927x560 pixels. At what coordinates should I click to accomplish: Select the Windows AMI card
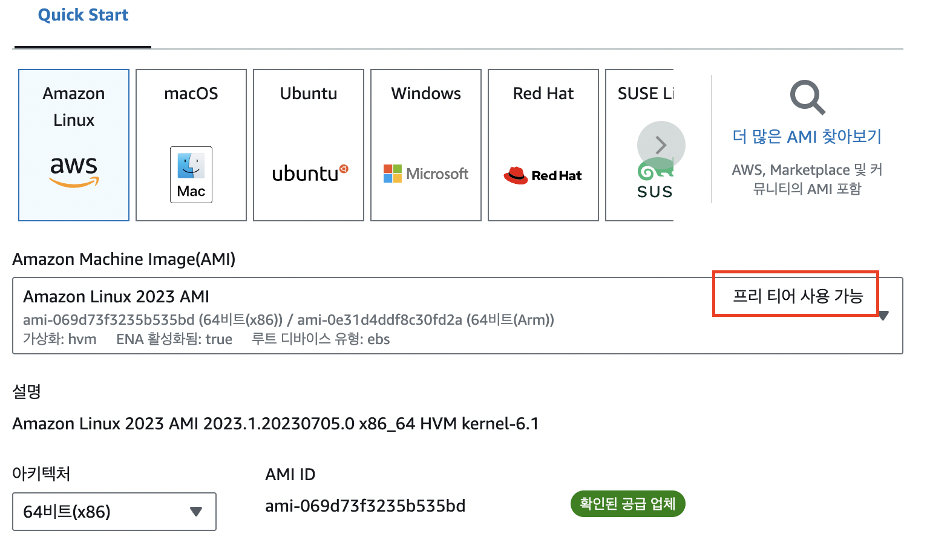[426, 145]
